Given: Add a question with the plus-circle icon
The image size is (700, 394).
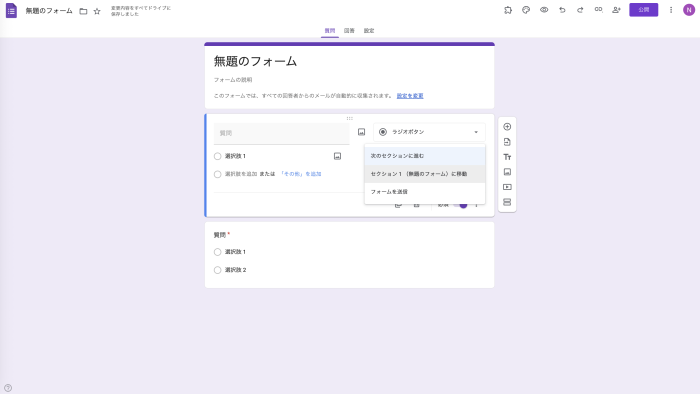Looking at the screenshot, I should (x=507, y=127).
